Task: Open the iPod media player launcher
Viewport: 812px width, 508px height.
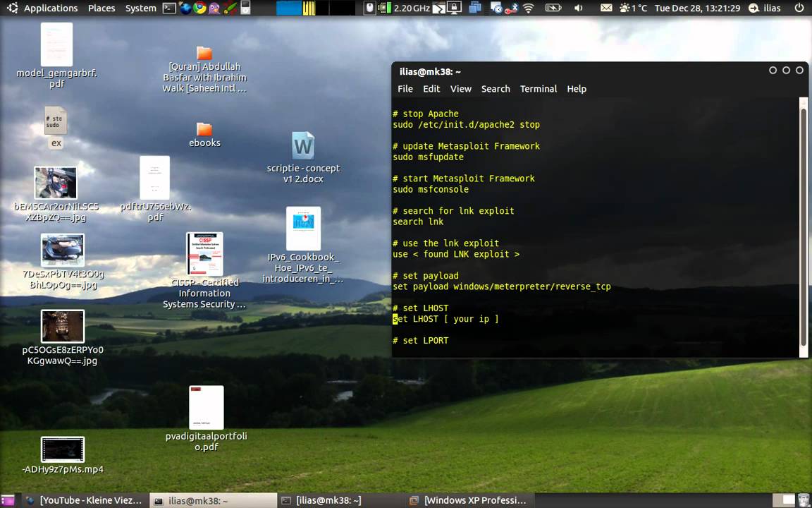Action: coord(245,8)
